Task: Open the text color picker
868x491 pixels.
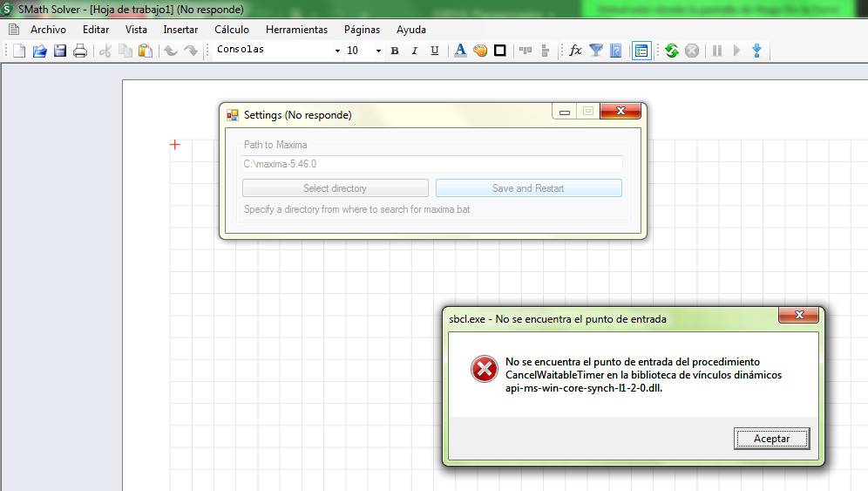Action: [460, 51]
